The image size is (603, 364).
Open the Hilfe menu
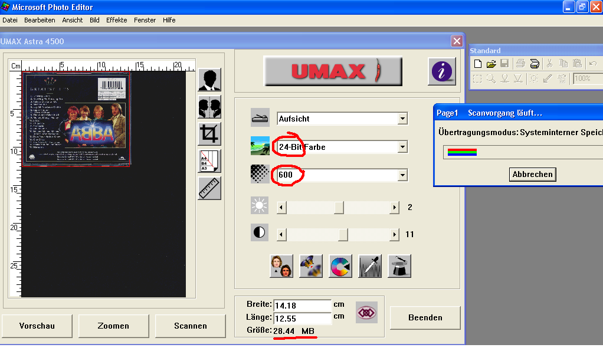(x=169, y=20)
